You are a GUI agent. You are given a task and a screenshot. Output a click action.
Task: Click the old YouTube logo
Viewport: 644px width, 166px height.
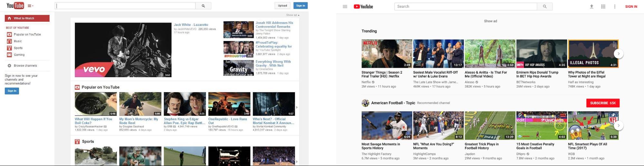click(15, 5)
